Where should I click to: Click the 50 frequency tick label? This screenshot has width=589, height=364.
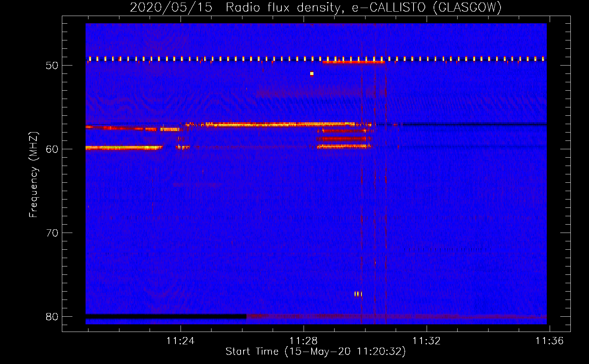click(x=52, y=66)
